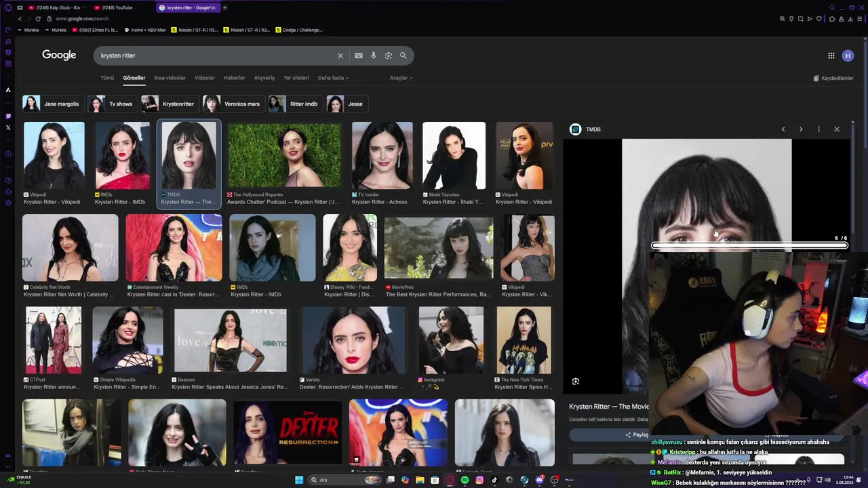
Task: Select the Veronica mars suggestion chip
Action: click(x=233, y=104)
